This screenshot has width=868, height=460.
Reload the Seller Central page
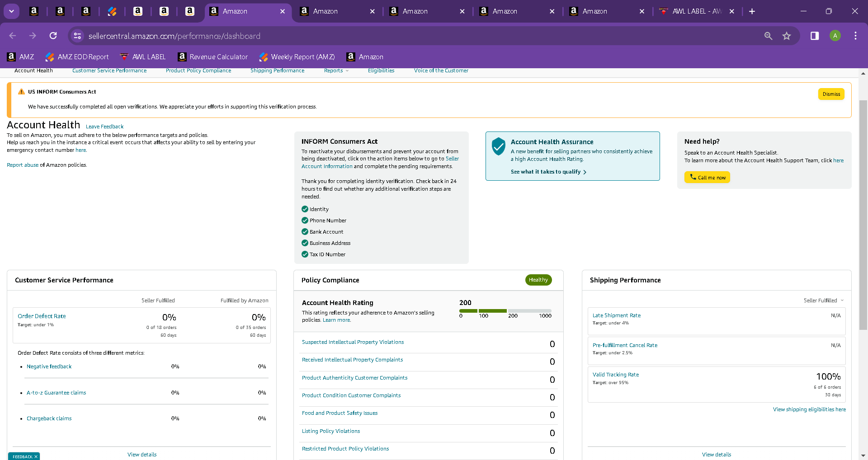[x=53, y=36]
